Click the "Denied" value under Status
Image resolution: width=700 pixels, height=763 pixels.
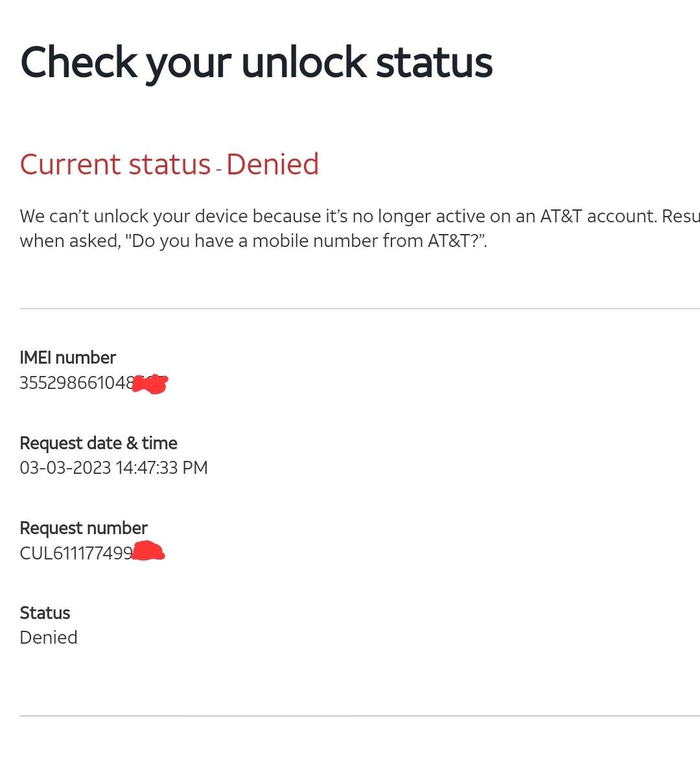point(49,638)
